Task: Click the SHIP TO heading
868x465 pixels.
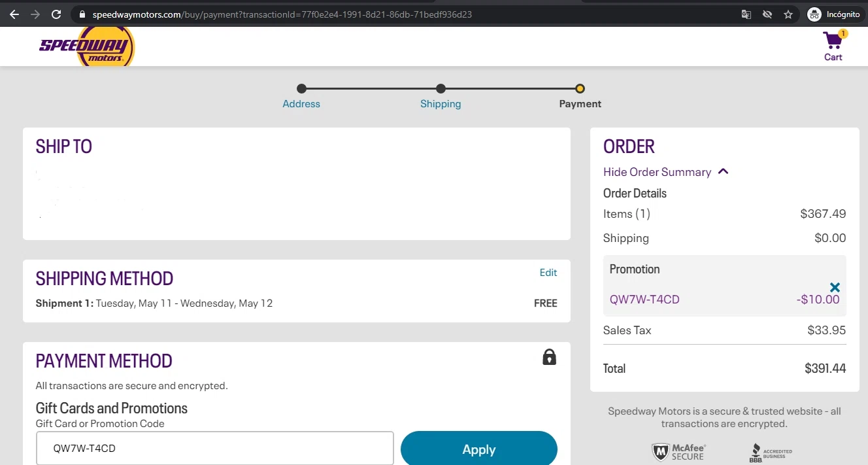Action: click(x=64, y=146)
